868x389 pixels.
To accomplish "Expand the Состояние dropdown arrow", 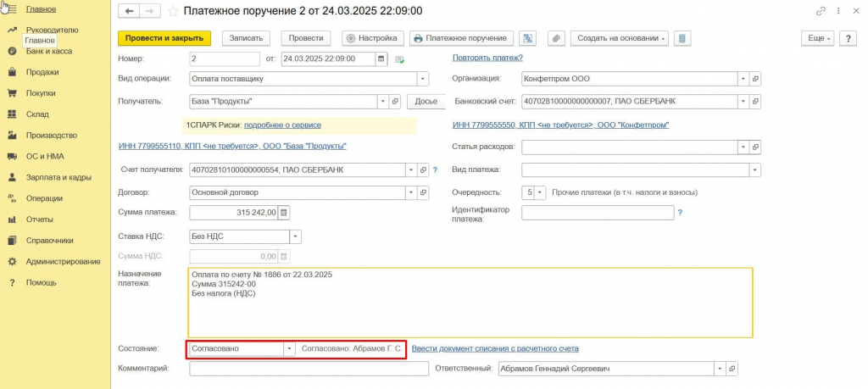I will pos(290,349).
